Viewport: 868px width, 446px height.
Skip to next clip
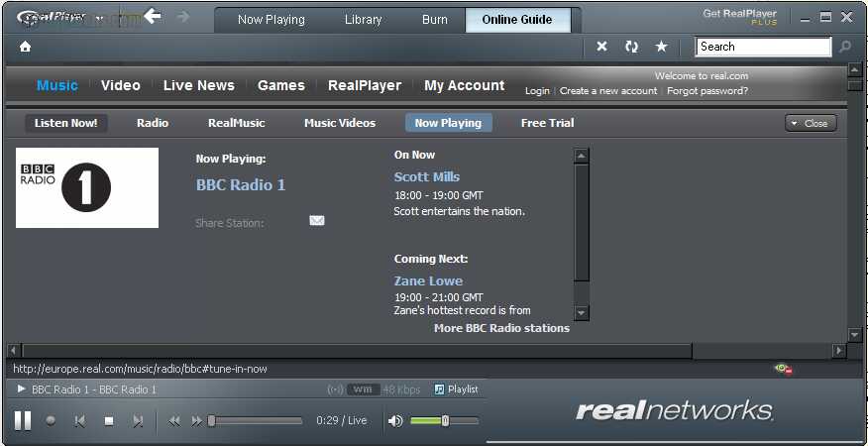(138, 421)
